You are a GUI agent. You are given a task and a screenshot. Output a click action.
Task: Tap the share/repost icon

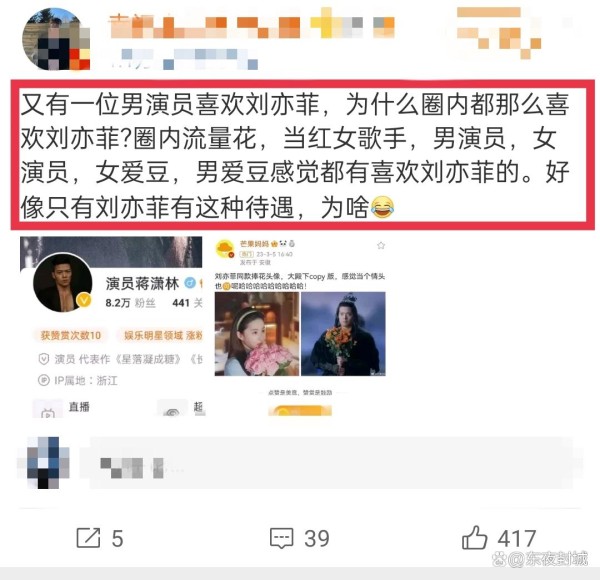[x=88, y=538]
